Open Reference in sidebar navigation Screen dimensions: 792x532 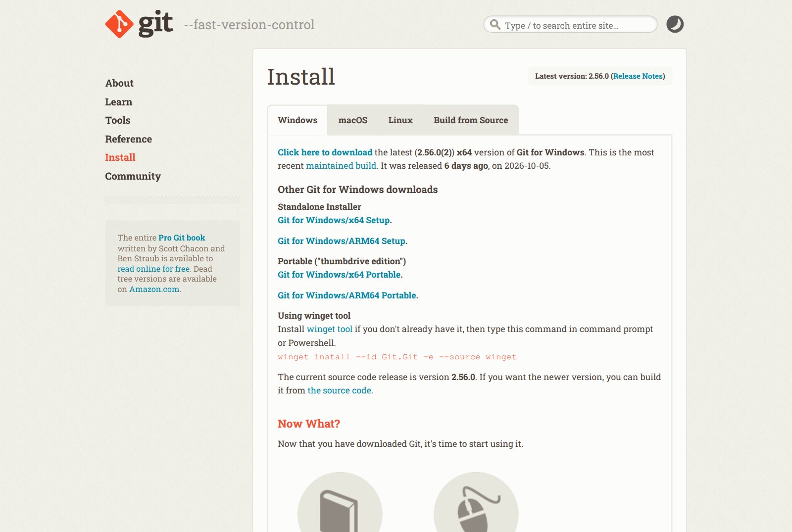click(x=129, y=139)
